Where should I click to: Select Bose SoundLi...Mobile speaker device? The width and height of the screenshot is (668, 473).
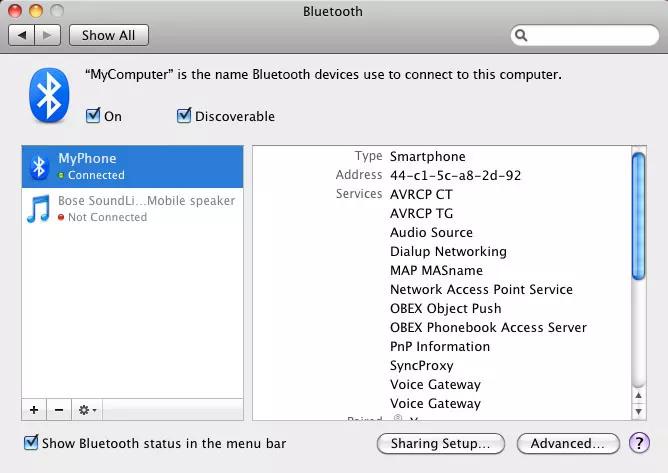132,209
